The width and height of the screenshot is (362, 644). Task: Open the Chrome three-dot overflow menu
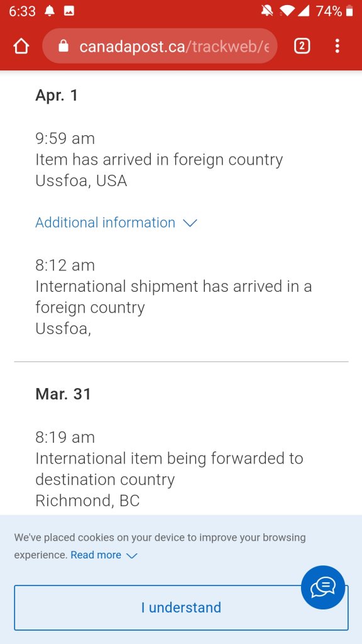click(337, 46)
